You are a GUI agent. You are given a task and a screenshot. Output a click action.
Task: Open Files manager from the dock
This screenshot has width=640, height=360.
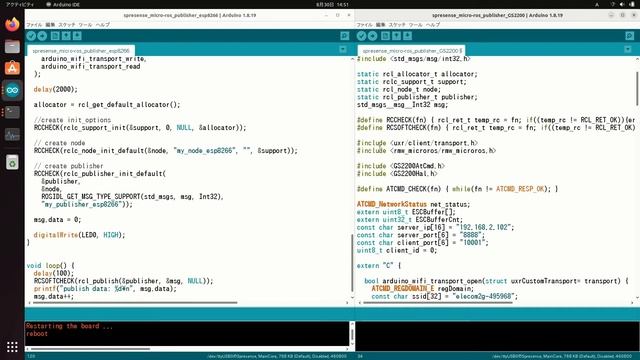[12, 46]
